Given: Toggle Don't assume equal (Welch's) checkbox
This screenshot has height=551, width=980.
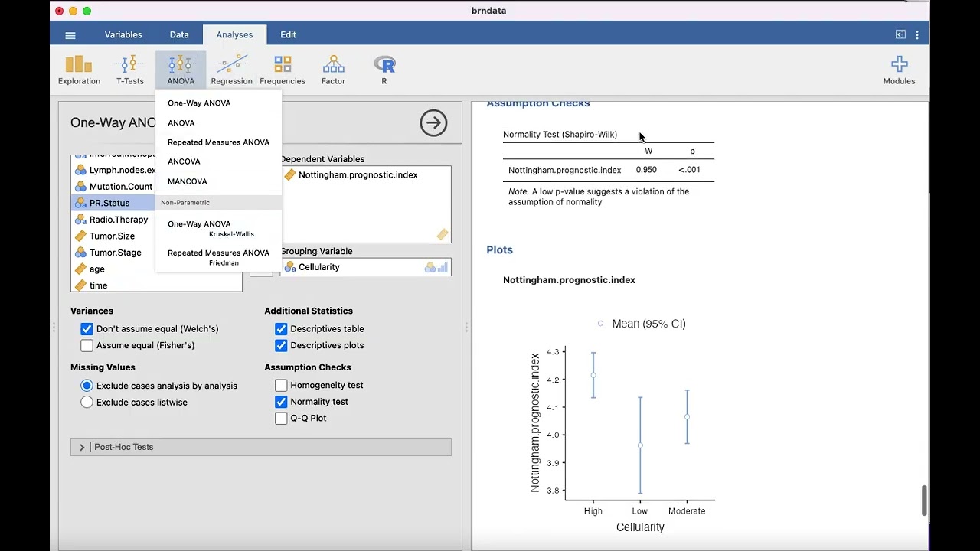Looking at the screenshot, I should click(x=87, y=329).
